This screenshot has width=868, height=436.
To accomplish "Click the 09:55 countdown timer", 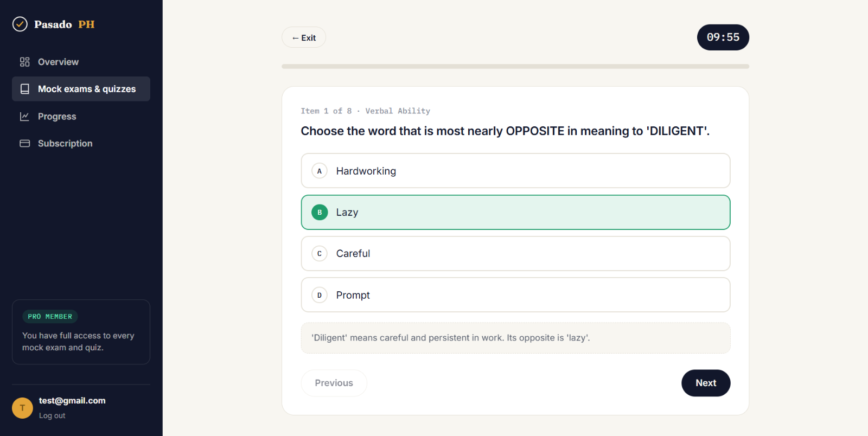I will click(723, 37).
